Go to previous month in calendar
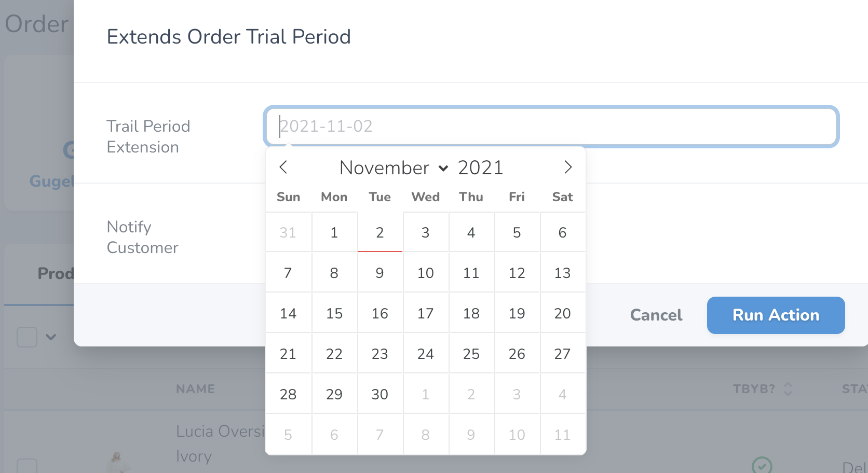Screen dimensions: 868x473 pyautogui.click(x=283, y=167)
